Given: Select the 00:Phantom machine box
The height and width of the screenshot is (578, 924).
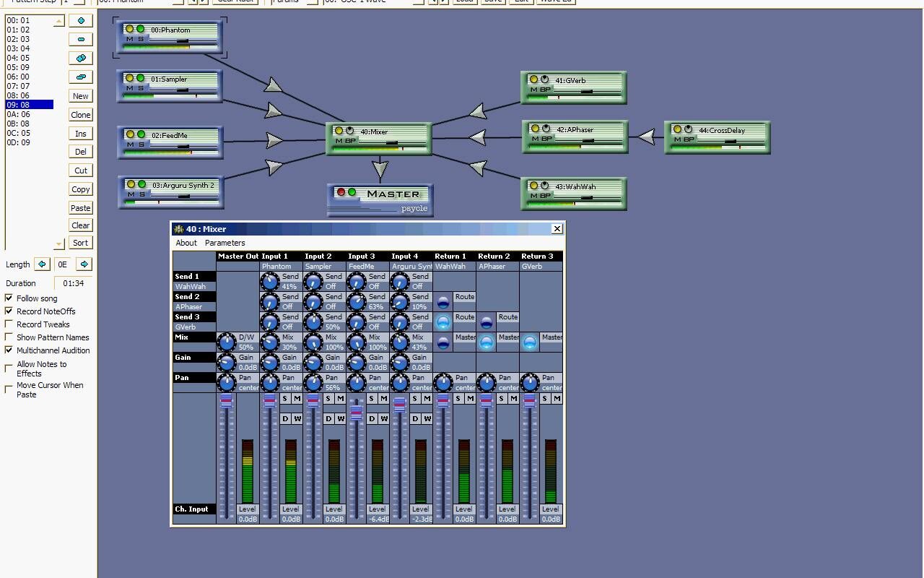Looking at the screenshot, I should point(170,38).
